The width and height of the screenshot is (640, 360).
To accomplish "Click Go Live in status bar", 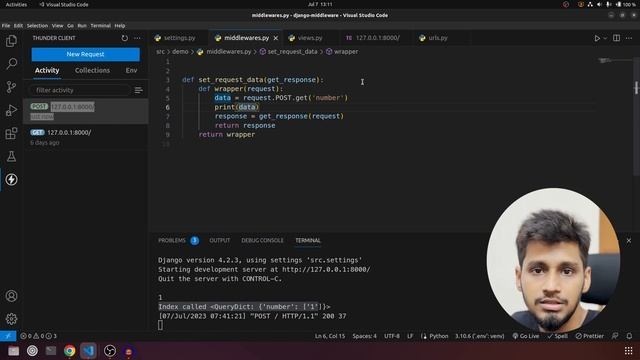I will [526, 336].
